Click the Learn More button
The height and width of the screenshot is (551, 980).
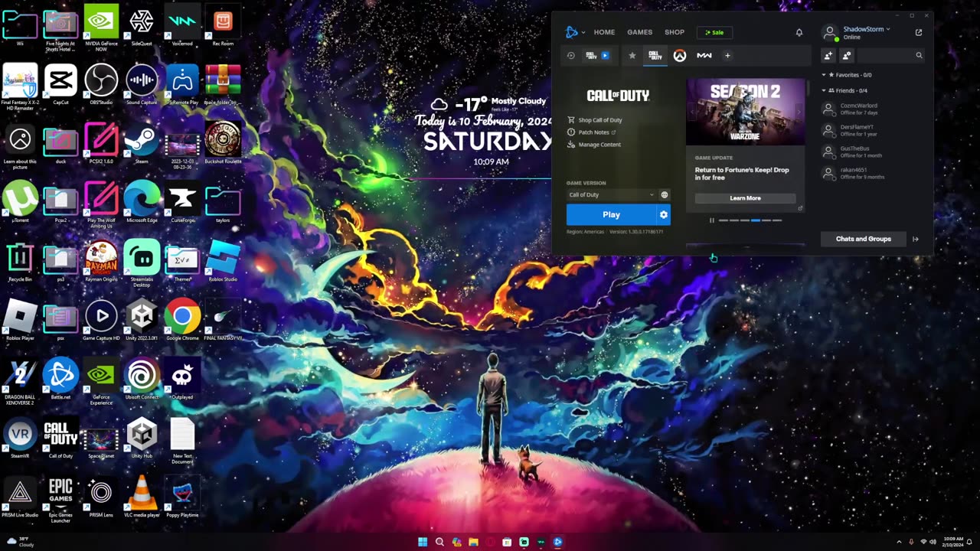745,198
